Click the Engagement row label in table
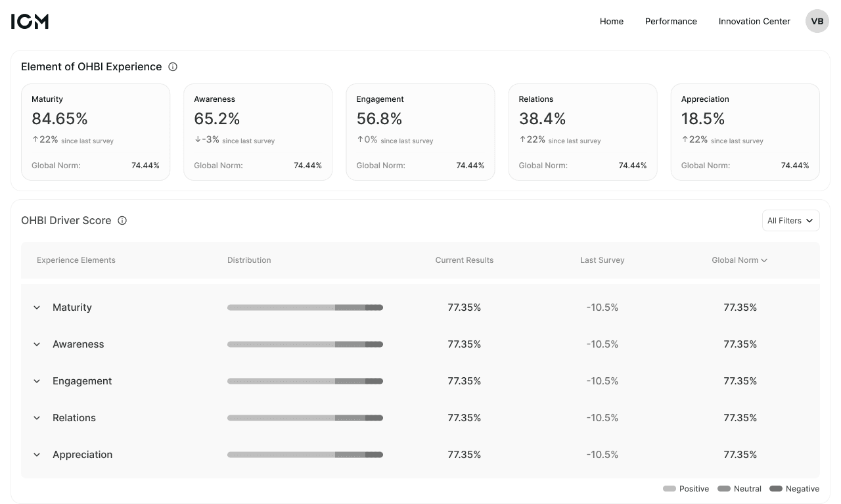The image size is (841, 504). 82,381
